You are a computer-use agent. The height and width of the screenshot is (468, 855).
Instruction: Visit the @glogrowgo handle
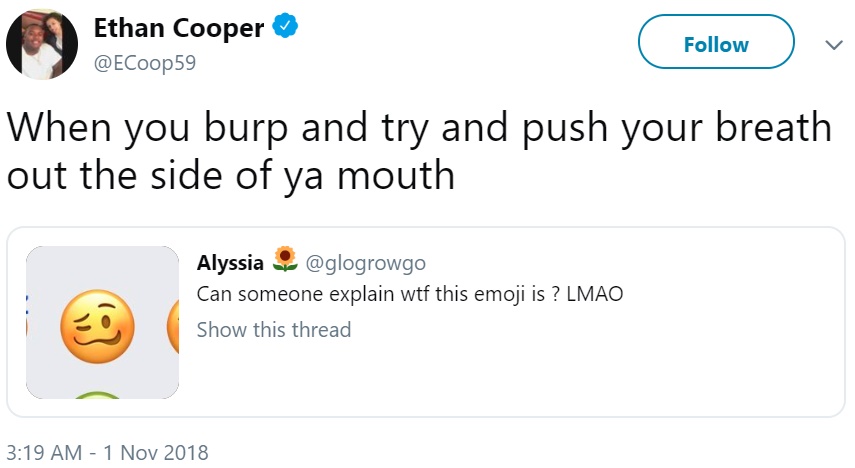(366, 263)
